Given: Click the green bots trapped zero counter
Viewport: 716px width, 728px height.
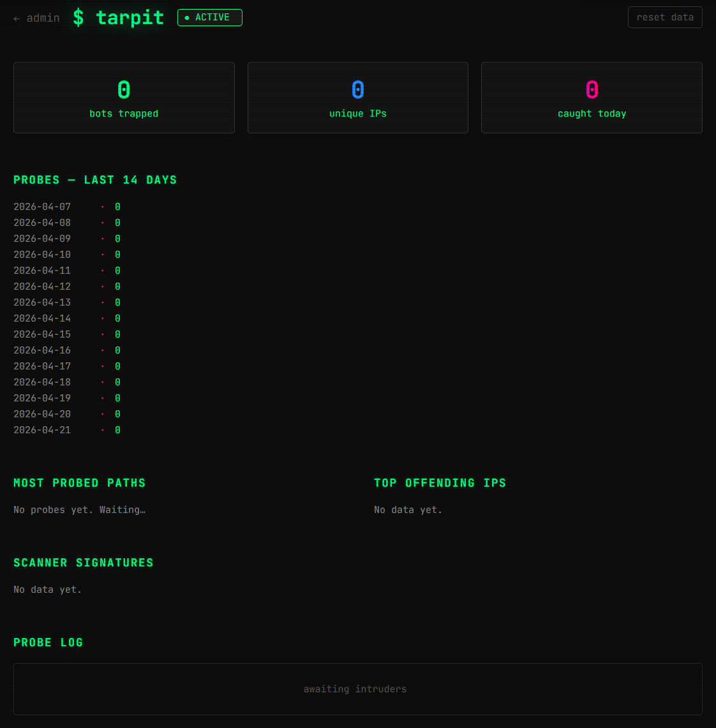Looking at the screenshot, I should pyautogui.click(x=124, y=90).
